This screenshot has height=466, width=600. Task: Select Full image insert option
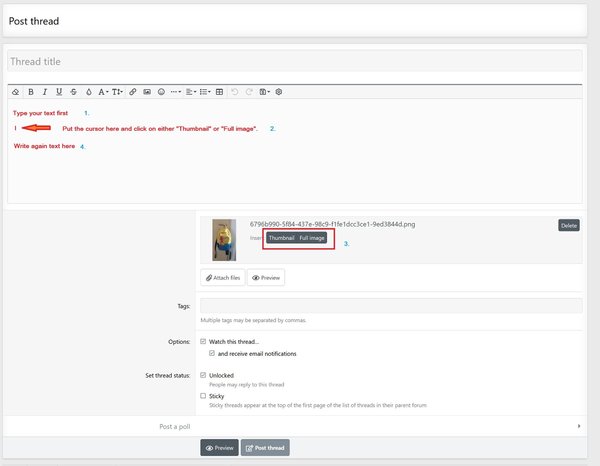tap(311, 238)
